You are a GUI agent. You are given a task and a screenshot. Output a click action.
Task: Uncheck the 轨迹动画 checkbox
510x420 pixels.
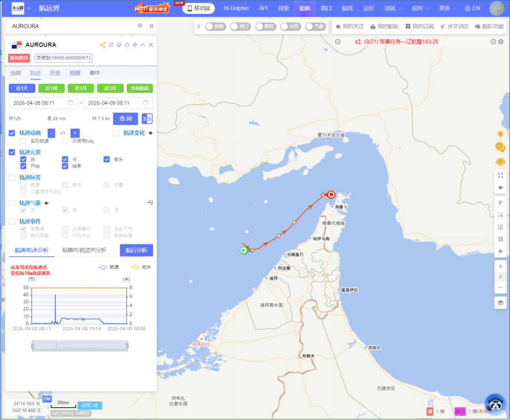tap(12, 133)
